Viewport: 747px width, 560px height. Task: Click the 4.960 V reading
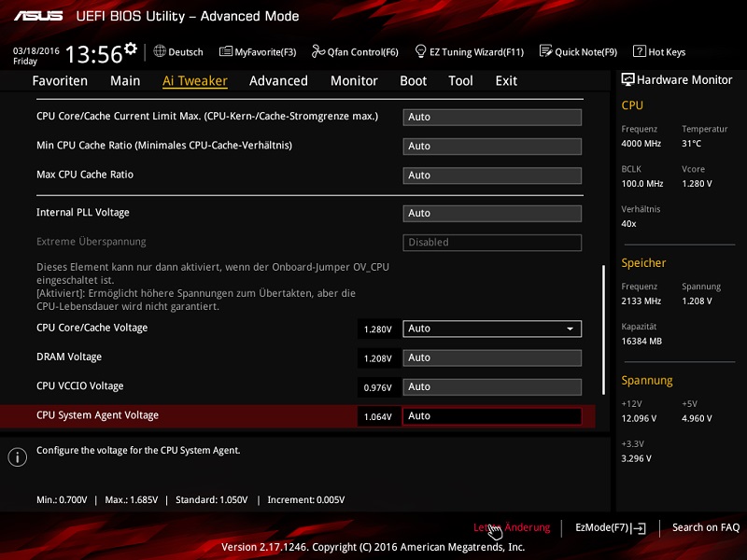(697, 418)
